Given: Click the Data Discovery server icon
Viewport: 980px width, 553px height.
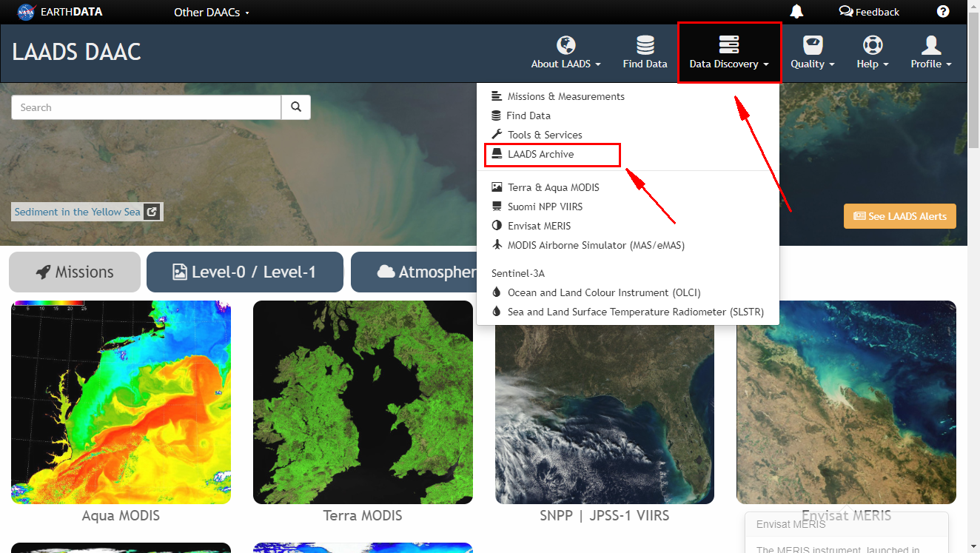Looking at the screenshot, I should pyautogui.click(x=729, y=45).
